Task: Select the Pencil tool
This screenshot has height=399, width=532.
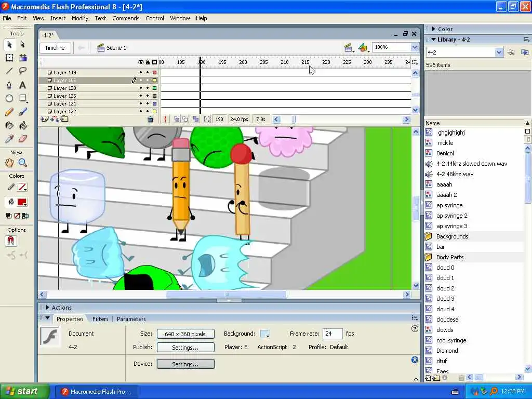Action: tap(9, 112)
